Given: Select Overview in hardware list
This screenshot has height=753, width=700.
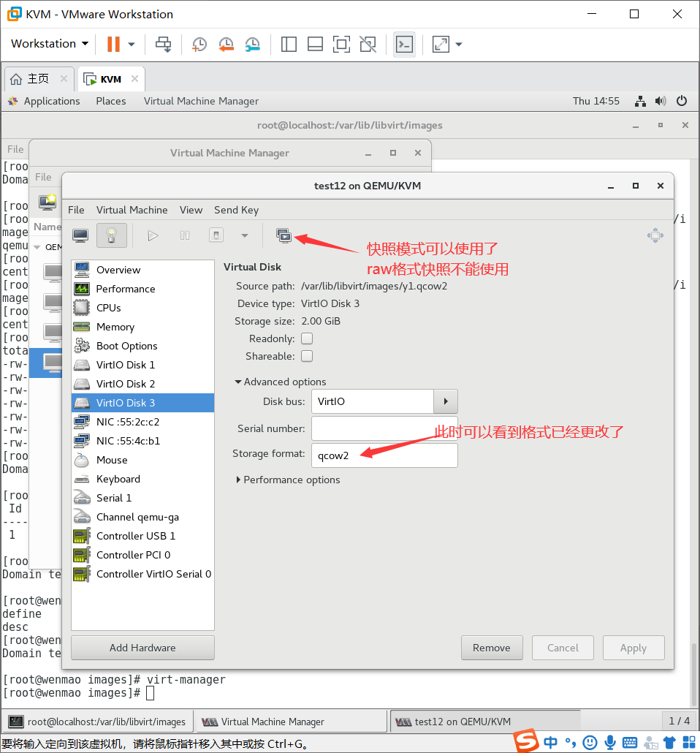Looking at the screenshot, I should (x=142, y=270).
